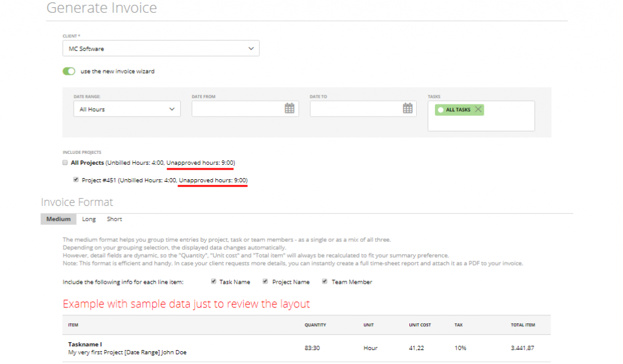The width and height of the screenshot is (623, 364).
Task: Click the green dot on ALL TASKS tag
Action: pyautogui.click(x=441, y=109)
